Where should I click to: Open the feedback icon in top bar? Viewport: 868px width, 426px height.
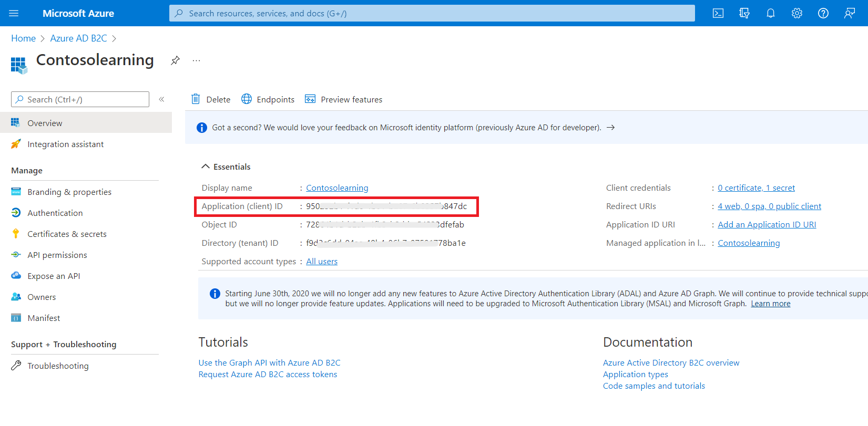point(850,13)
